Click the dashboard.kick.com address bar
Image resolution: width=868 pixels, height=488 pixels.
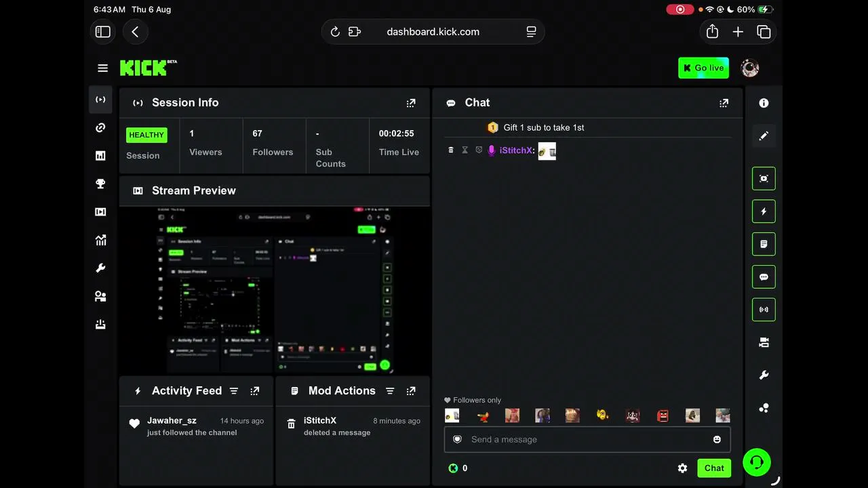click(433, 32)
